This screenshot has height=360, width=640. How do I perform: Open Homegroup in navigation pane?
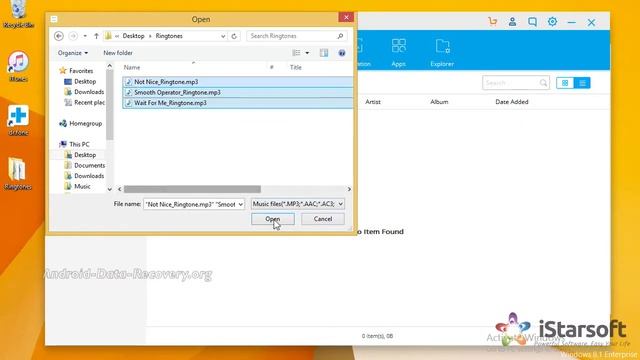click(x=81, y=123)
